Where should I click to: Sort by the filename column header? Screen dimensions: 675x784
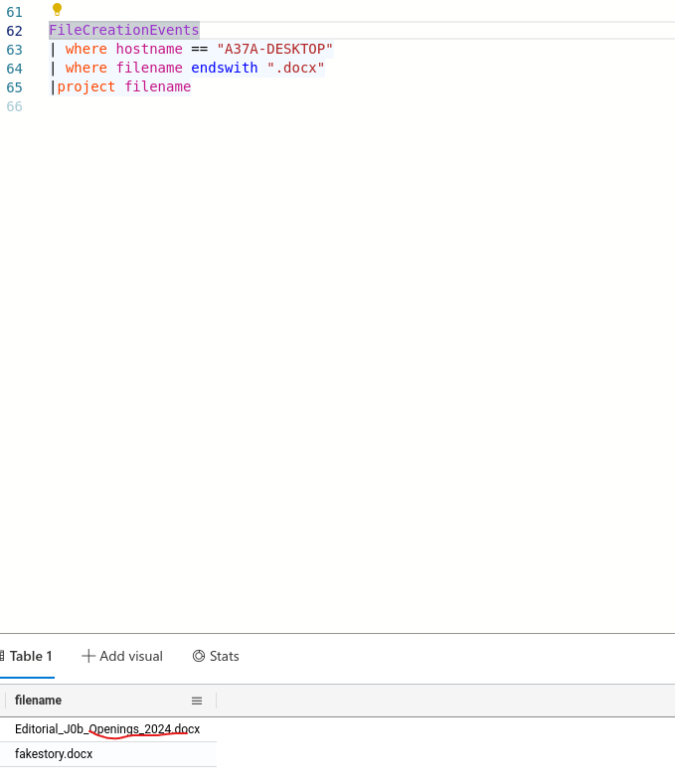coord(38,701)
